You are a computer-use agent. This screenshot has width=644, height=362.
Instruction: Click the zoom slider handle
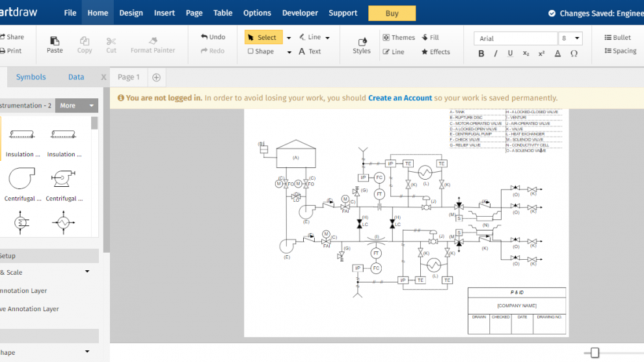coord(595,352)
